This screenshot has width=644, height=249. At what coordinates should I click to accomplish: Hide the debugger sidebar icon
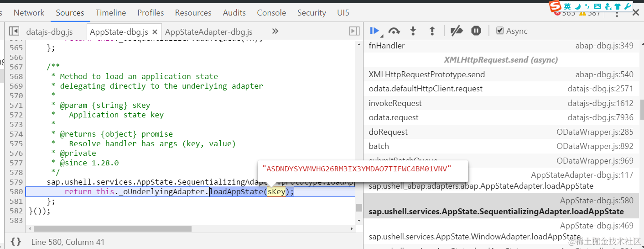tap(354, 31)
